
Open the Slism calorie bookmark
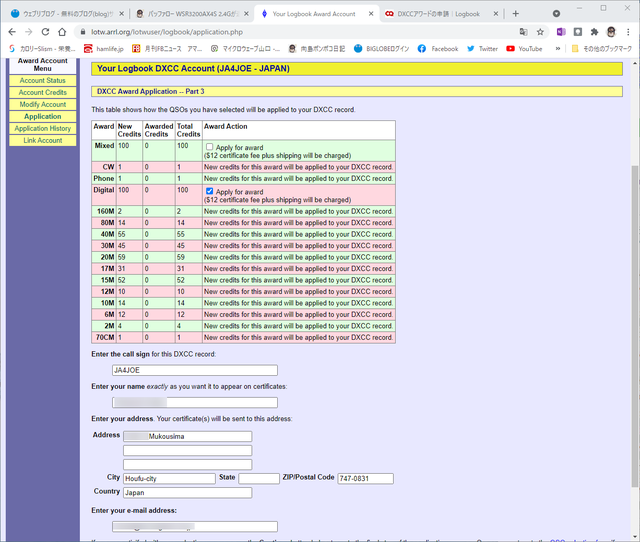[x=42, y=49]
